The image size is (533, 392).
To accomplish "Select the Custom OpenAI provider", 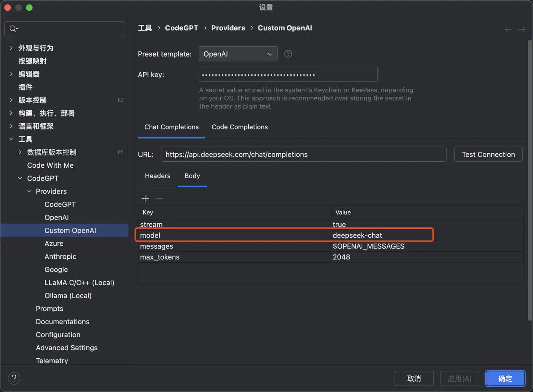I will tap(70, 231).
